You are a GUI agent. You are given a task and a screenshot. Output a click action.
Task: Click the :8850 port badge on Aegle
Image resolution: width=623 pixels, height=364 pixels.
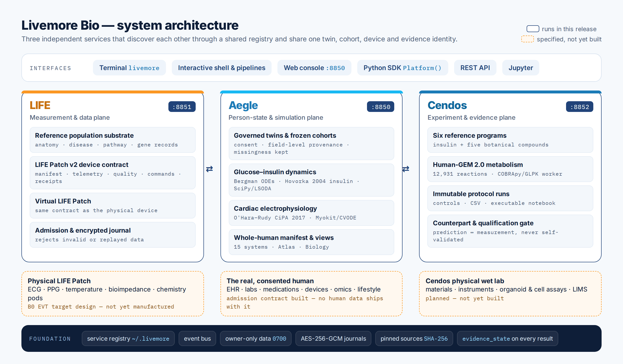(x=380, y=107)
